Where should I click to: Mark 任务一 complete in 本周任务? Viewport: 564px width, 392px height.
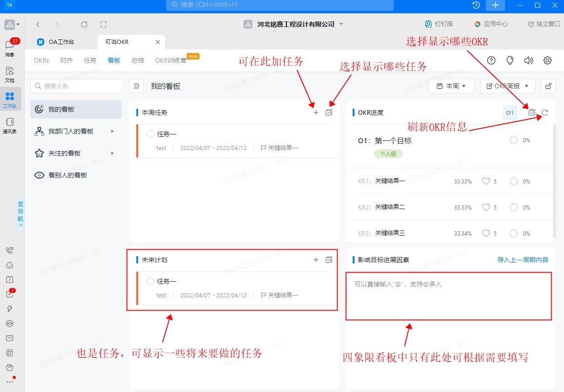150,134
